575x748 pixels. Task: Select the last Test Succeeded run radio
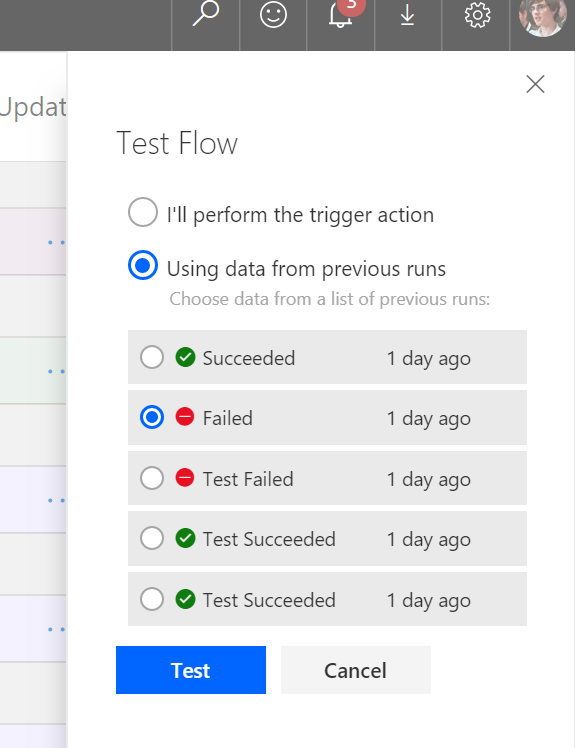coord(152,599)
